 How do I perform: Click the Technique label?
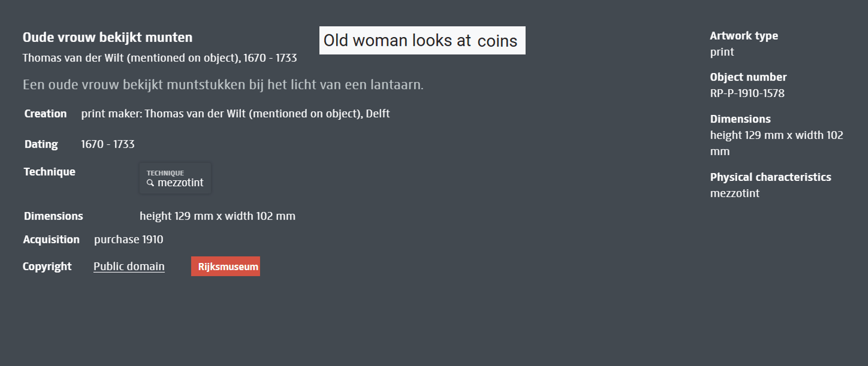[50, 172]
